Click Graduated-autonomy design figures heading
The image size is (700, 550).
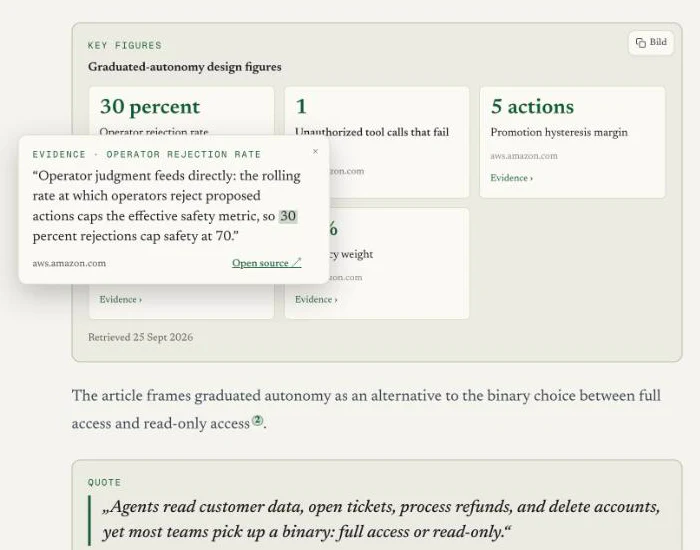[x=184, y=67]
